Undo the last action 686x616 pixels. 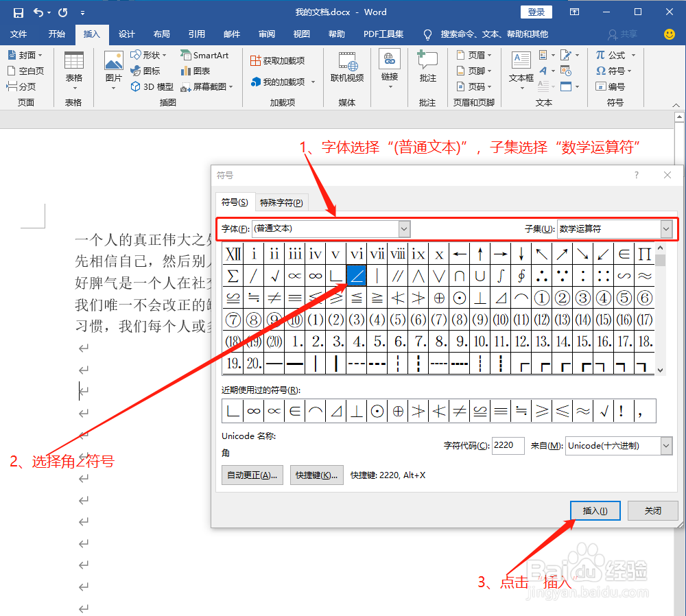pos(38,12)
